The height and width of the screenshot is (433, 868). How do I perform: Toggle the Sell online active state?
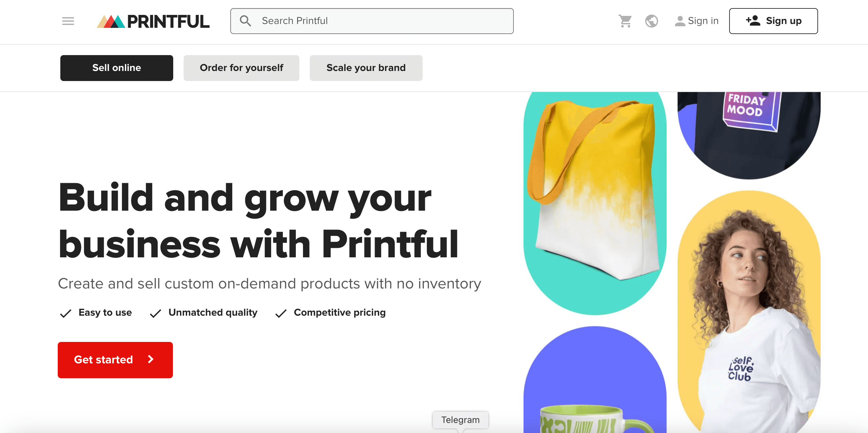pos(117,67)
